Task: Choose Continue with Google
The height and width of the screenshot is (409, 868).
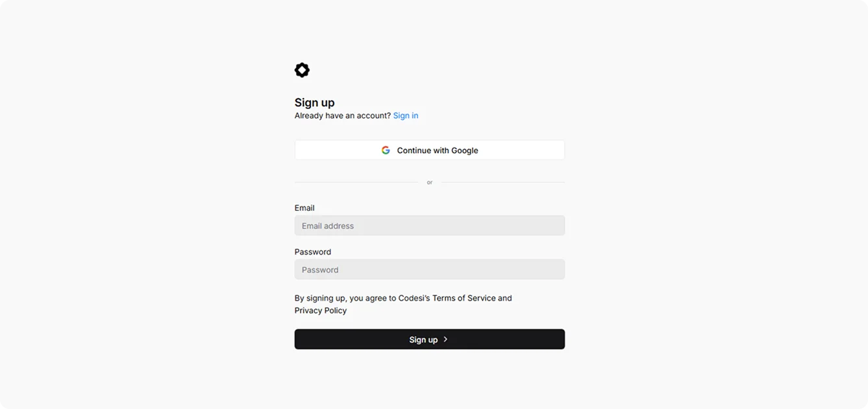Action: [430, 150]
